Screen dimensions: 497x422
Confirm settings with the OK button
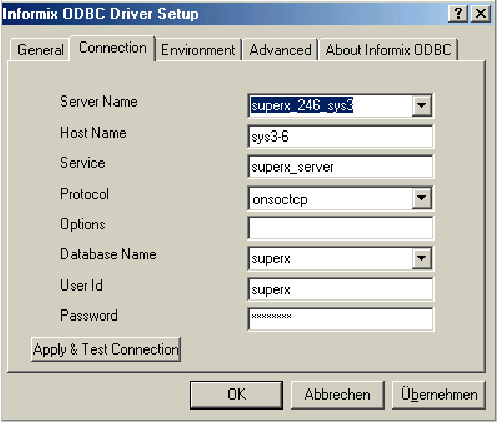(x=236, y=395)
